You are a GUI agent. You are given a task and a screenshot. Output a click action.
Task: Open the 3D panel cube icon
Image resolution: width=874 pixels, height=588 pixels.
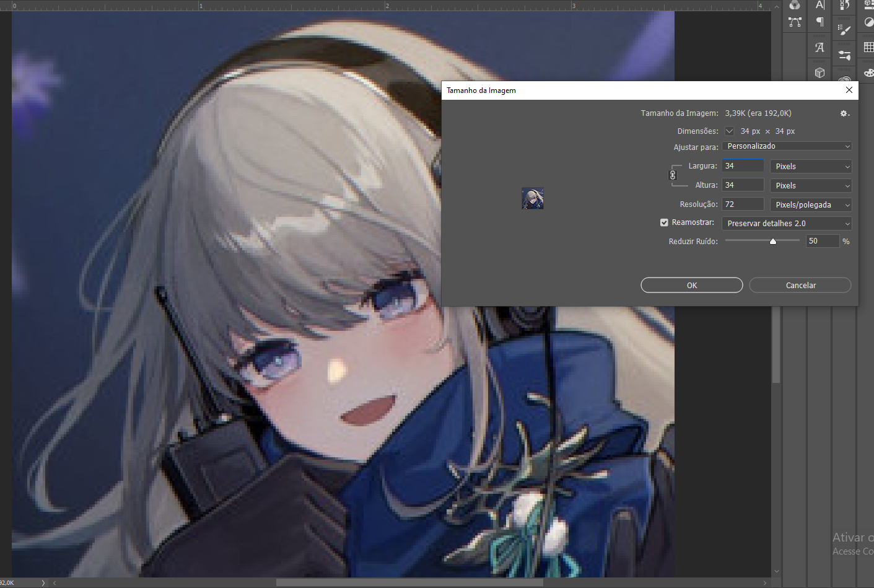(820, 73)
